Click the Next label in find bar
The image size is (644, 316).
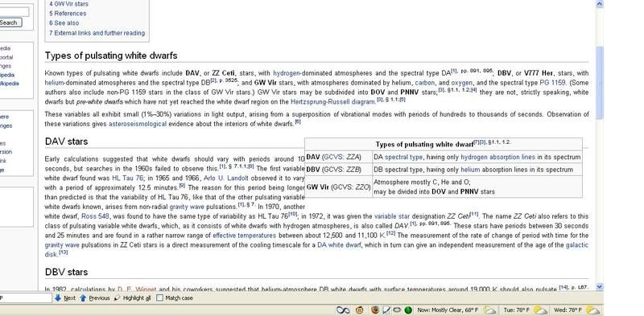[x=70, y=298]
